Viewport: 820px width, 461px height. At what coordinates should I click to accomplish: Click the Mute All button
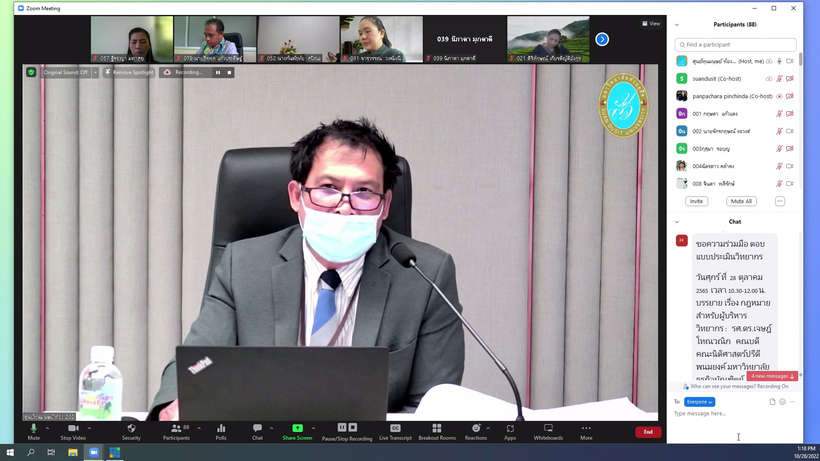(741, 201)
